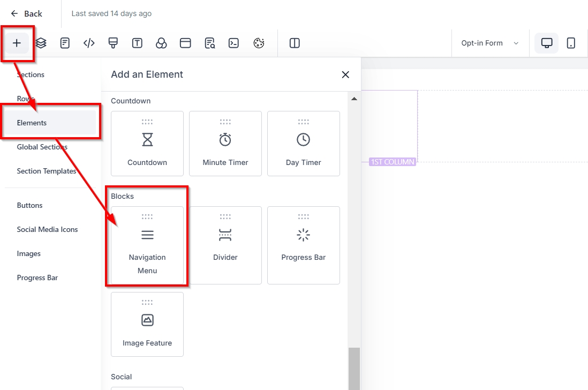588x390 pixels.
Task: Select the paint brush styling icon
Action: [113, 43]
